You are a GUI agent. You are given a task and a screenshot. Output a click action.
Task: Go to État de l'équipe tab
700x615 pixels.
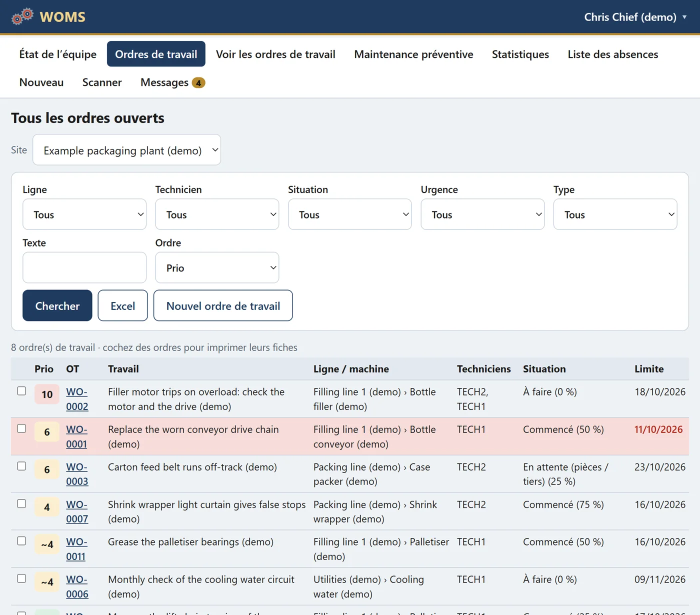click(58, 54)
